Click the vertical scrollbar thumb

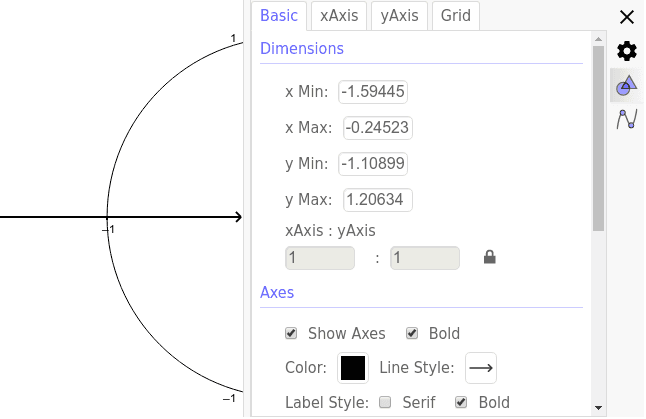pos(598,138)
